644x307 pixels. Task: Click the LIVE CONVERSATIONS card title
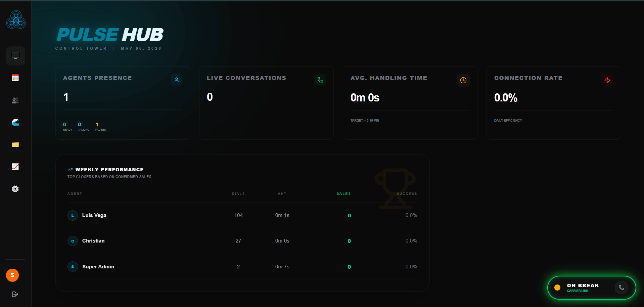click(x=246, y=78)
